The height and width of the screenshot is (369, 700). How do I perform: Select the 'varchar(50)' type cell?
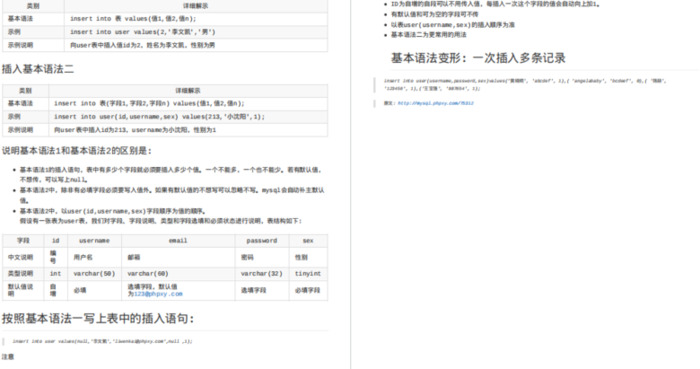pyautogui.click(x=94, y=274)
